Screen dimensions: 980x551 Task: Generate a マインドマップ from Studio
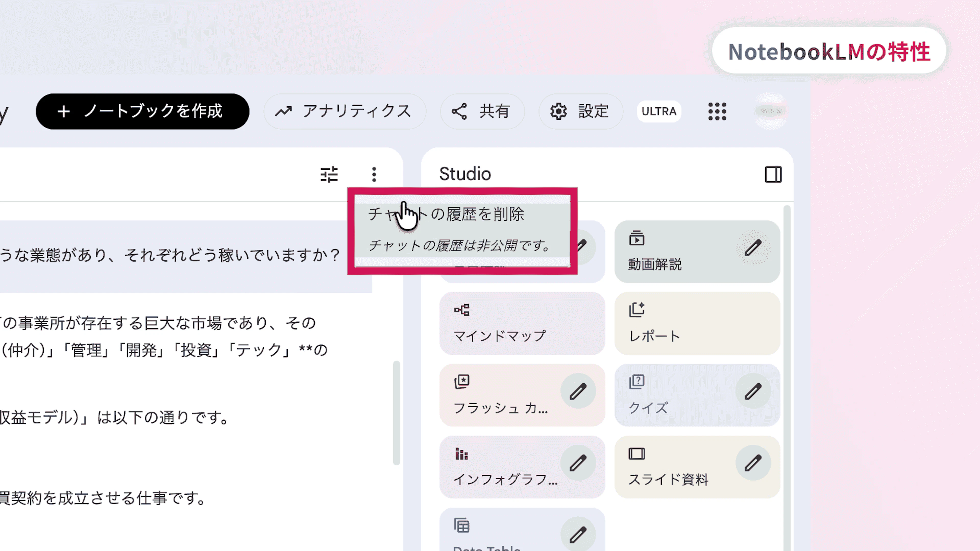522,323
